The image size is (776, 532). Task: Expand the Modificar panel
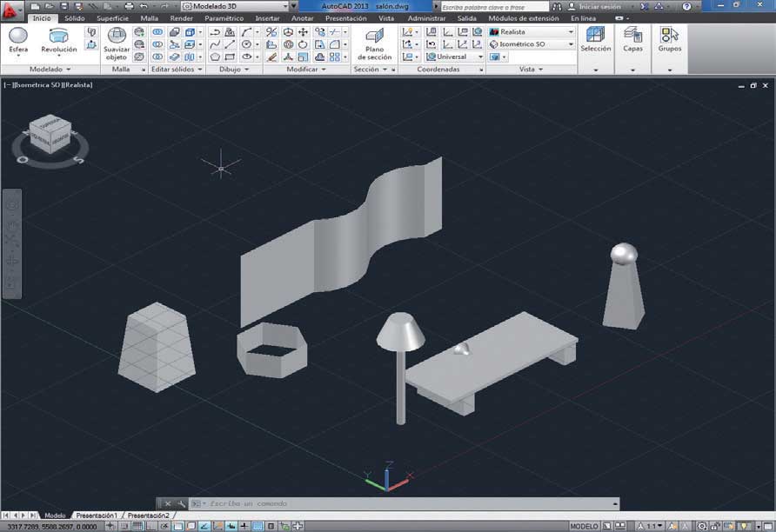click(306, 70)
